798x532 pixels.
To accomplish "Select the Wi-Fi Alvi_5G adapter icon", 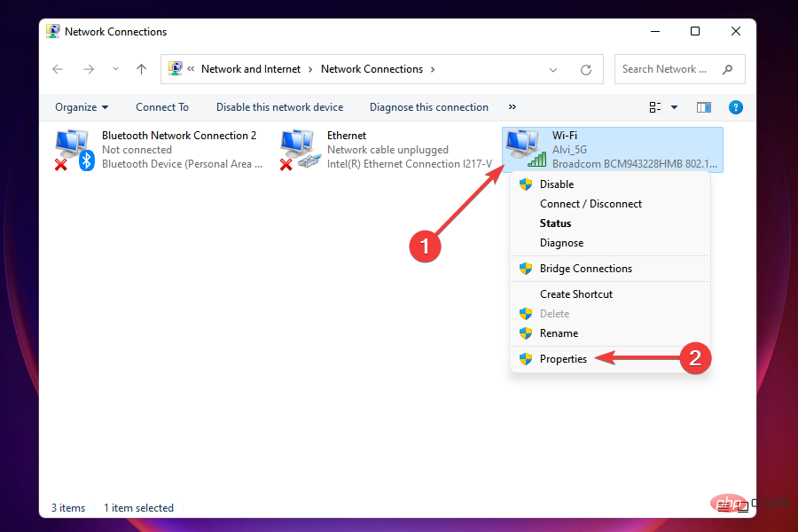I will pos(525,148).
